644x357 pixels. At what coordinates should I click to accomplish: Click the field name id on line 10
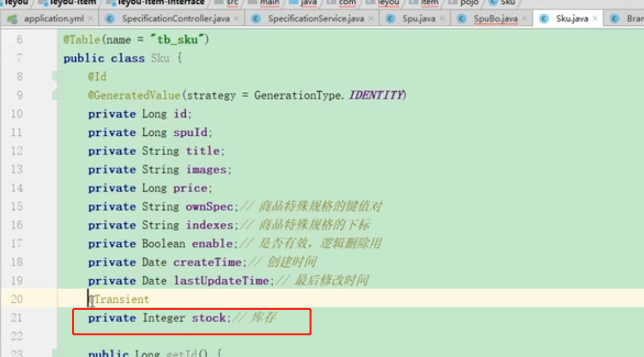click(180, 114)
